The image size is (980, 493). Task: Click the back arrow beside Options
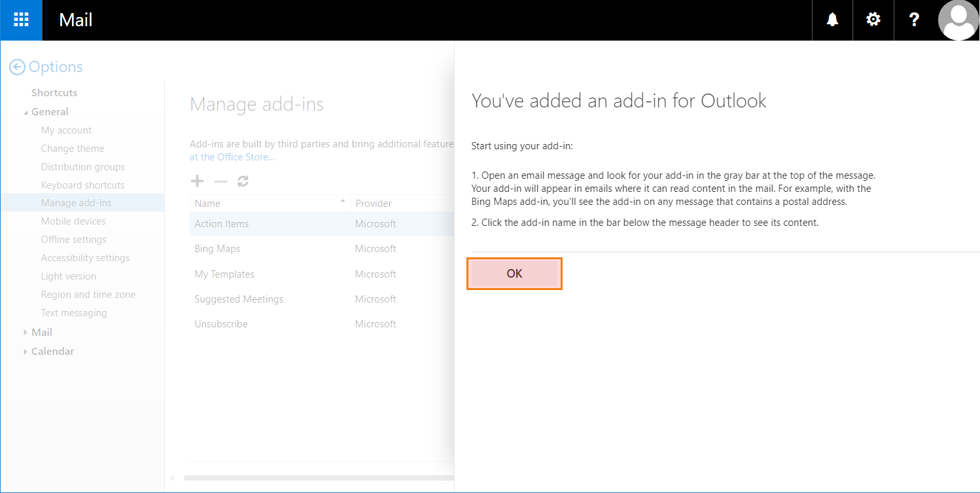coord(17,67)
